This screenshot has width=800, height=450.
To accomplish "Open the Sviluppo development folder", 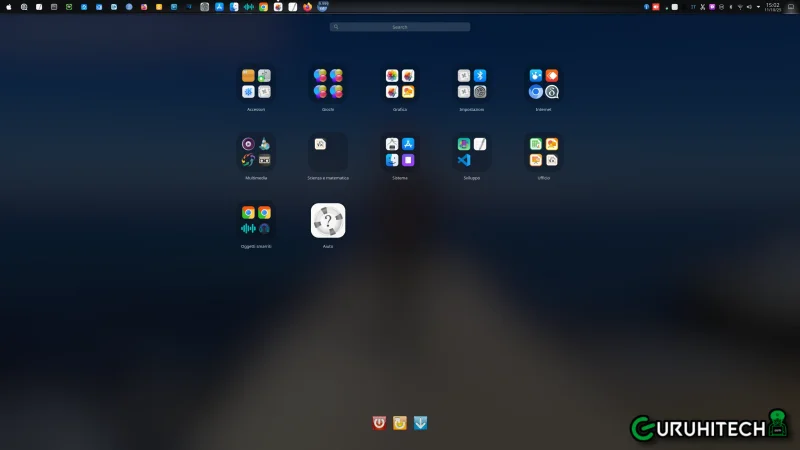I will click(472, 152).
